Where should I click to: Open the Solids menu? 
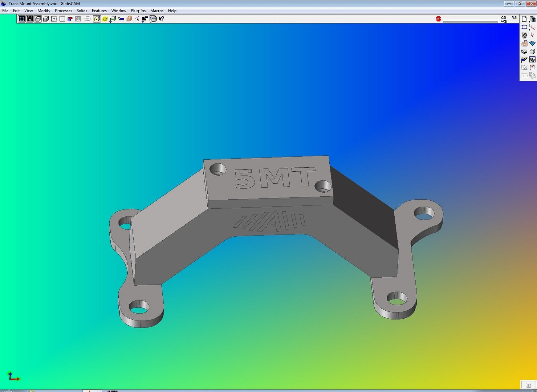[82, 11]
